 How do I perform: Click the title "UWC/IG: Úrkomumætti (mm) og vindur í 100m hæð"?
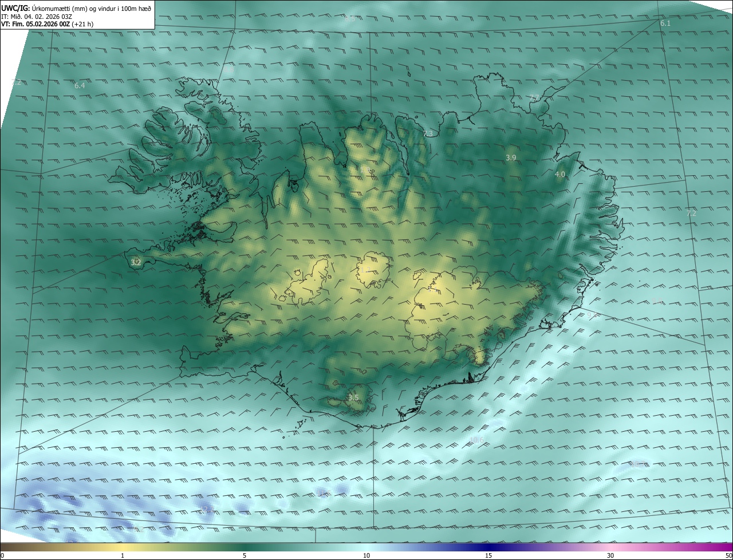[76, 8]
